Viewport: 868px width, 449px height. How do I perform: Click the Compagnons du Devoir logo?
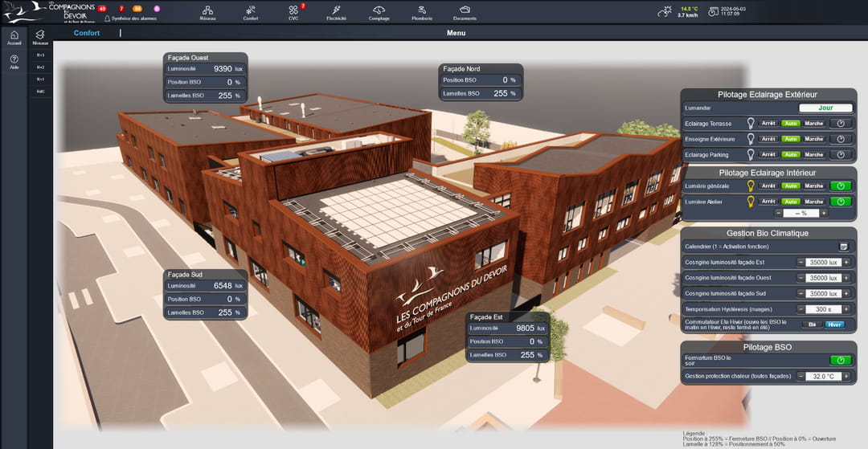[49, 12]
